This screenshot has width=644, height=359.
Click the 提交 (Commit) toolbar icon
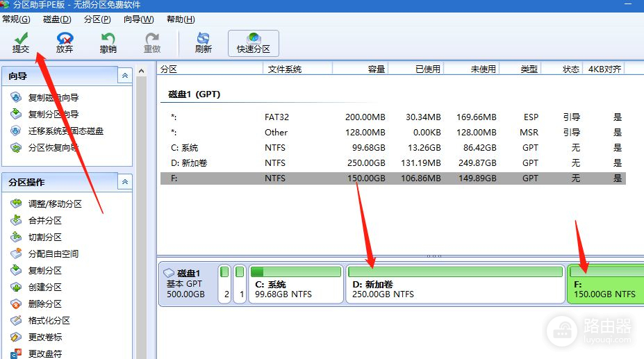point(21,42)
